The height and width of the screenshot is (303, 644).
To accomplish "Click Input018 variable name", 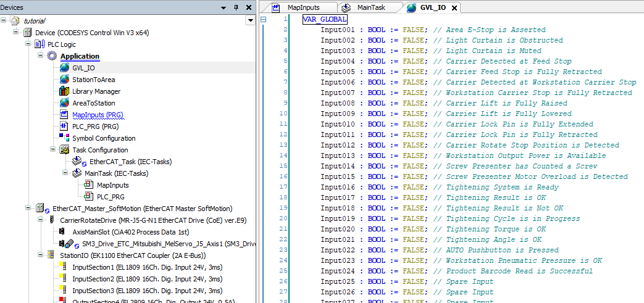I will pos(337,208).
